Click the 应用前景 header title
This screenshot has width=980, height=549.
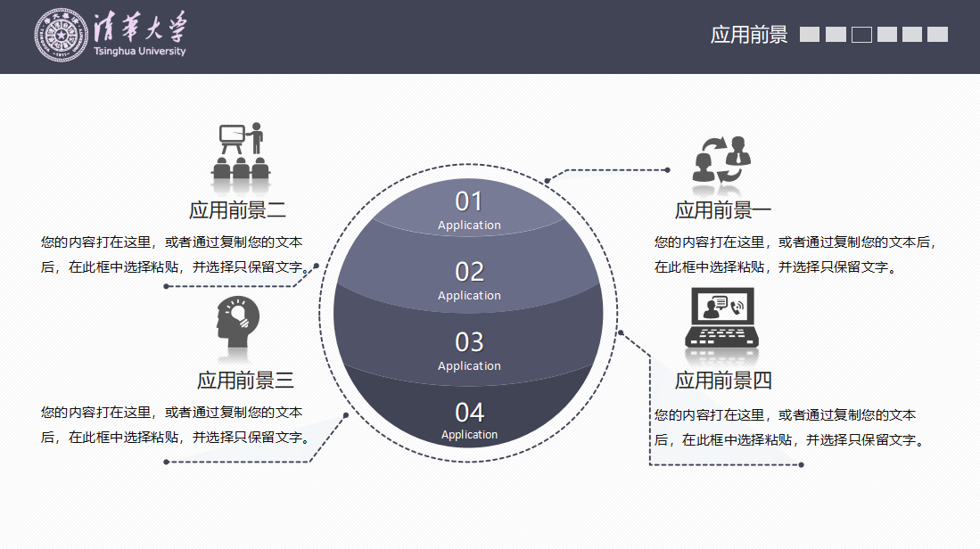click(749, 35)
